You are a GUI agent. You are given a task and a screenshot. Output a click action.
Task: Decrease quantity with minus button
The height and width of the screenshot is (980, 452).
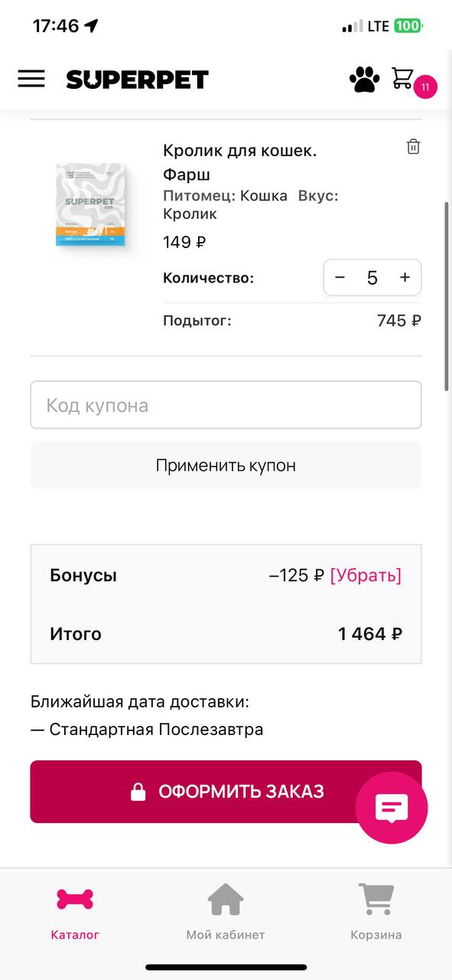340,277
